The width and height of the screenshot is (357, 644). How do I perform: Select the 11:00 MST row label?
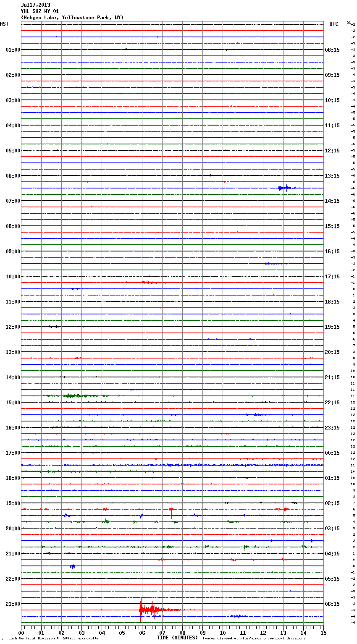pyautogui.click(x=13, y=302)
